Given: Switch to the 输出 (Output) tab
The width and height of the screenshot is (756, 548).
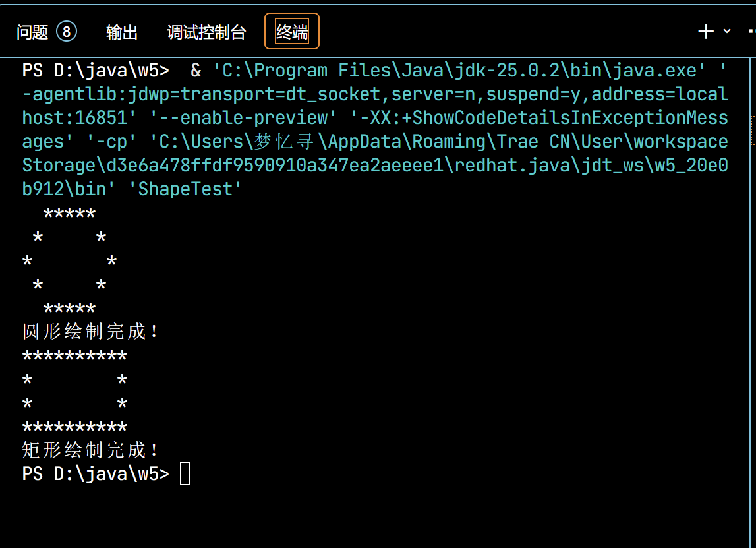Looking at the screenshot, I should [122, 32].
